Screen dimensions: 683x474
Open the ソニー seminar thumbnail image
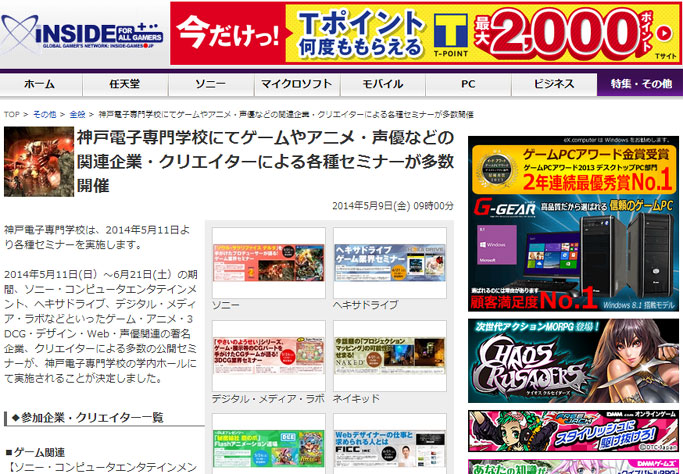[269, 263]
